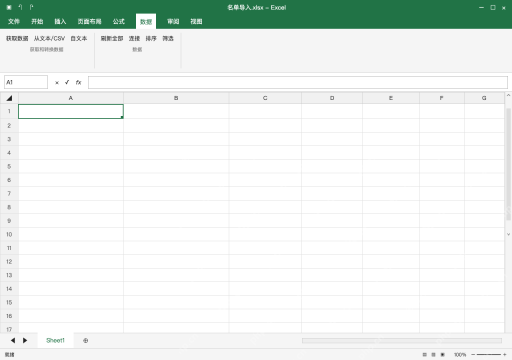Click the zoom in plus icon
This screenshot has width=512, height=360.
[505, 354]
